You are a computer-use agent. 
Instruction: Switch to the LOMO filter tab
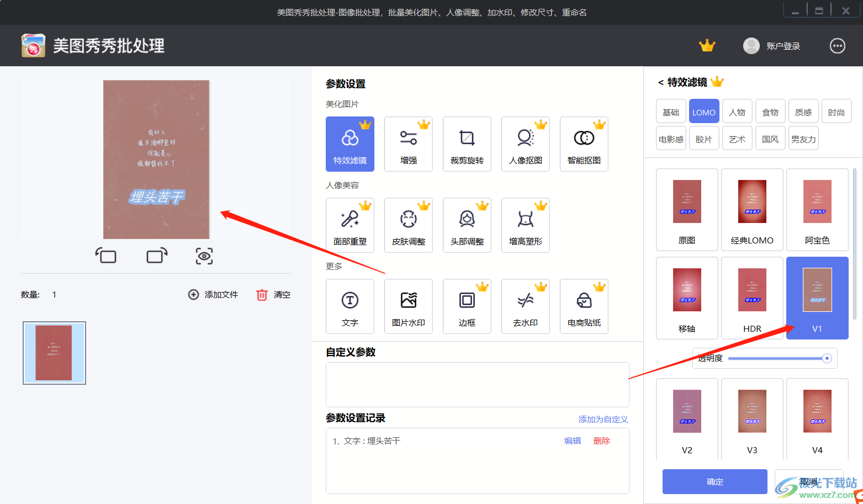(x=704, y=112)
